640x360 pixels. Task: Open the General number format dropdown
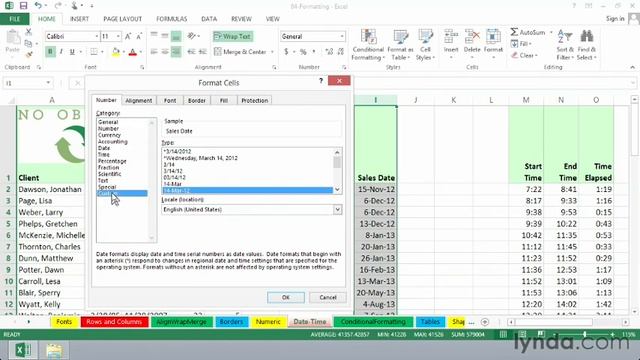[x=342, y=36]
